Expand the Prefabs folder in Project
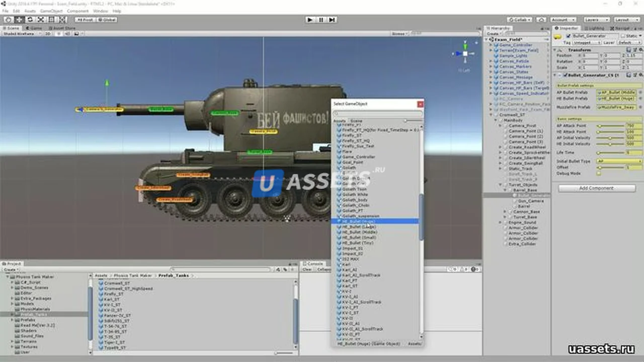Image resolution: width=644 pixels, height=362 pixels. [12, 320]
